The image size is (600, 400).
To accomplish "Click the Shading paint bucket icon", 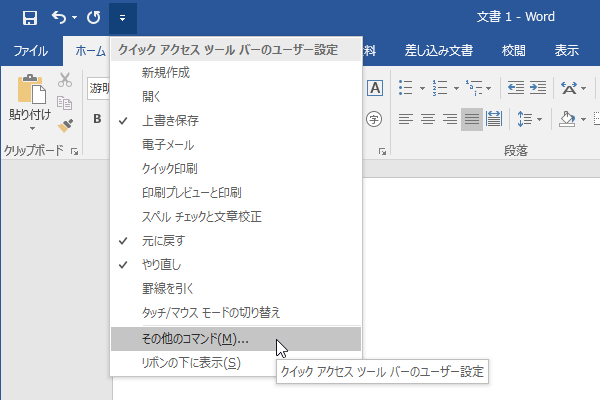I will [x=567, y=119].
